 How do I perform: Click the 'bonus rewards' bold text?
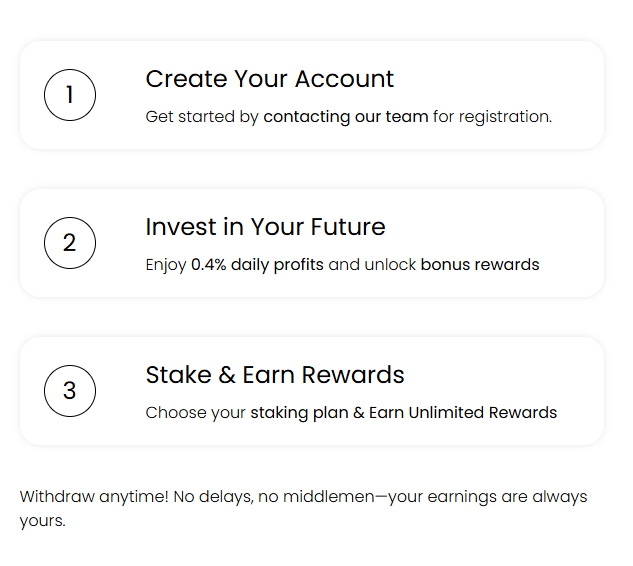pos(480,265)
